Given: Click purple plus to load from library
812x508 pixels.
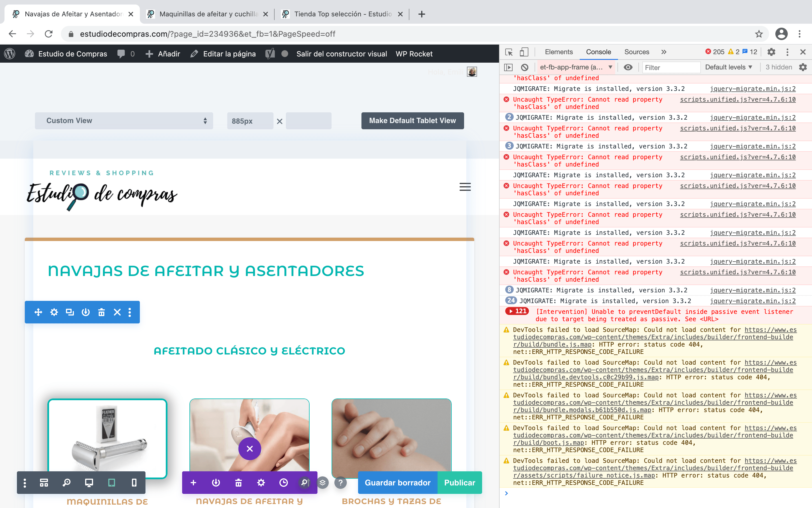Looking at the screenshot, I should coord(193,483).
